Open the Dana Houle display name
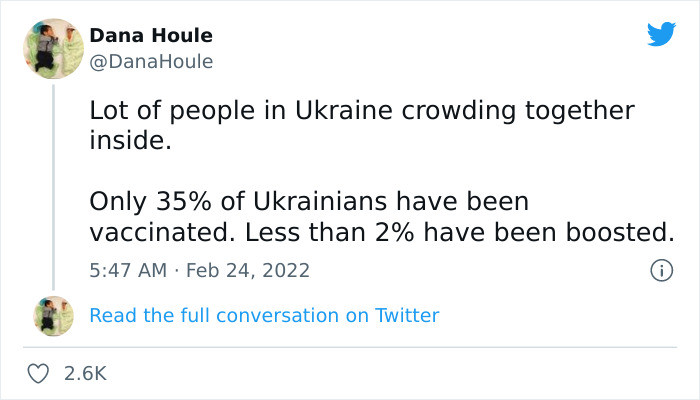This screenshot has width=700, height=400. coord(151,35)
